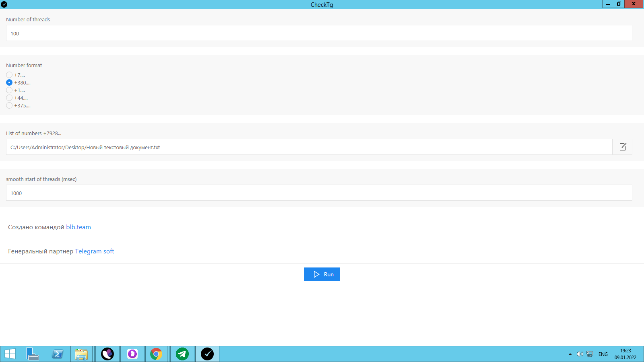Click the edit file icon beside numbers list
Screen dimensions: 644x362
[x=623, y=147]
